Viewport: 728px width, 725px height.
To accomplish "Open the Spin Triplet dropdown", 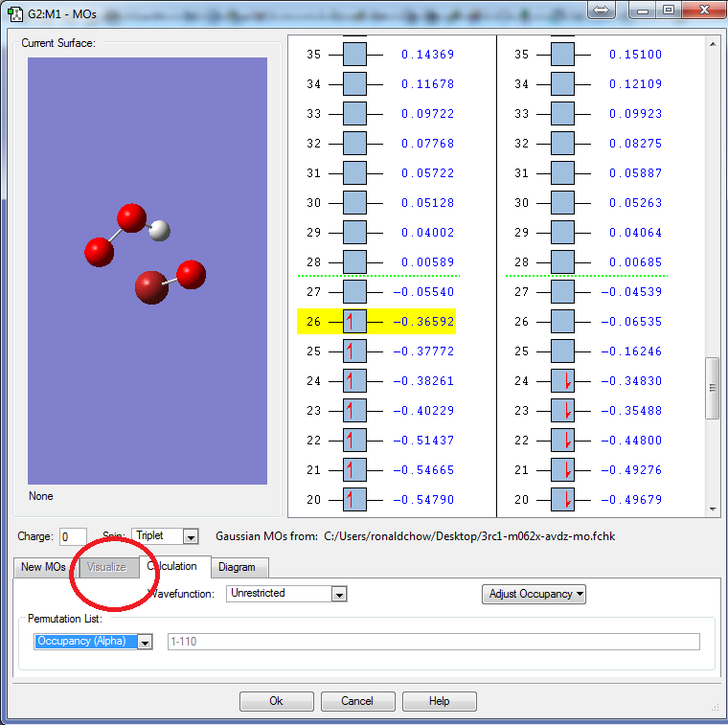I will 191,536.
